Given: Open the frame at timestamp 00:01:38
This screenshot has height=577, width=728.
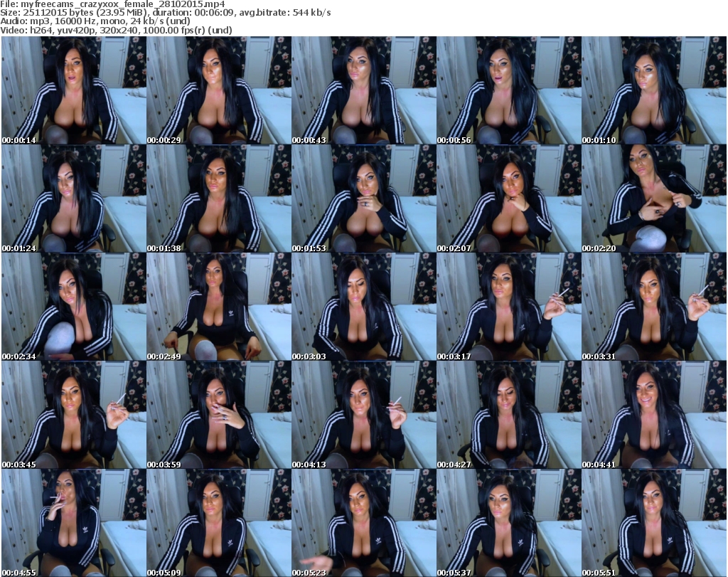Looking at the screenshot, I should tap(219, 198).
